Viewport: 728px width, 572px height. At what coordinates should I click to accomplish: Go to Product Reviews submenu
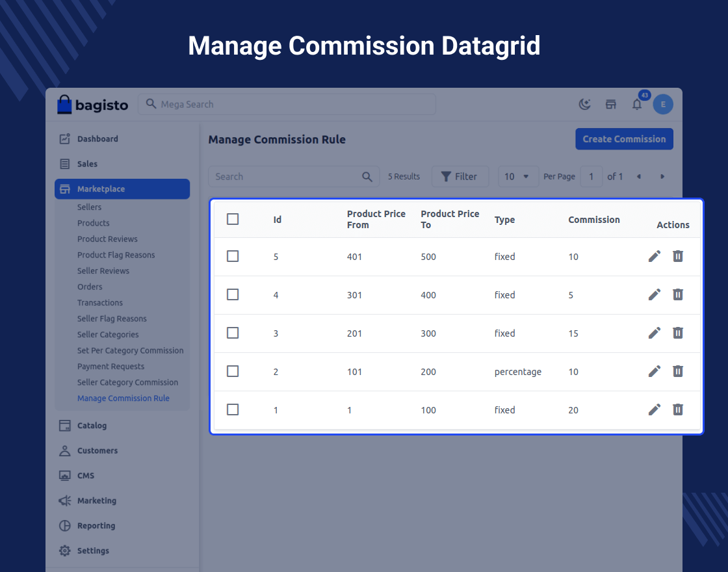click(107, 239)
